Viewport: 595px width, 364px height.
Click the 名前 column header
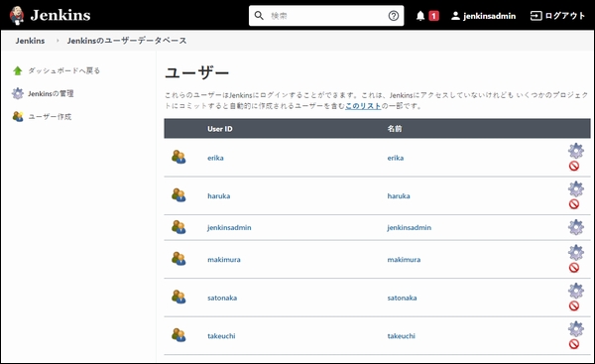coord(395,129)
